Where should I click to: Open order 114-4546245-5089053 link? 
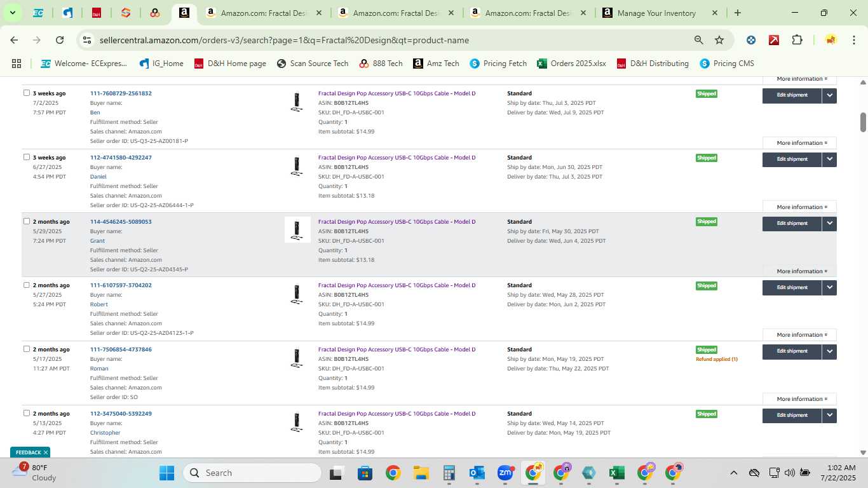pos(121,222)
